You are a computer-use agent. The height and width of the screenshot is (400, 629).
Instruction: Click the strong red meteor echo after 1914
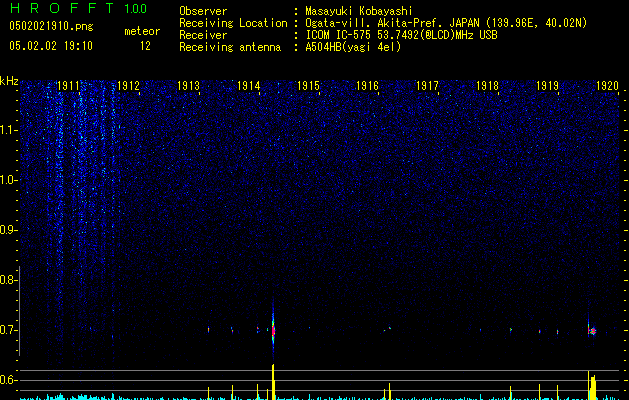point(274,331)
